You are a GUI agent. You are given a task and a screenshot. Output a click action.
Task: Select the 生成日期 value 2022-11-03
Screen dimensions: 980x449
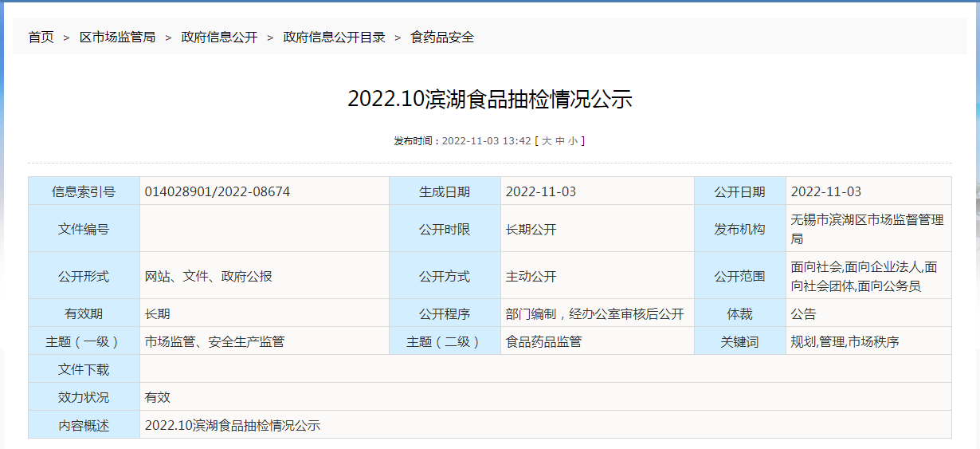541,191
